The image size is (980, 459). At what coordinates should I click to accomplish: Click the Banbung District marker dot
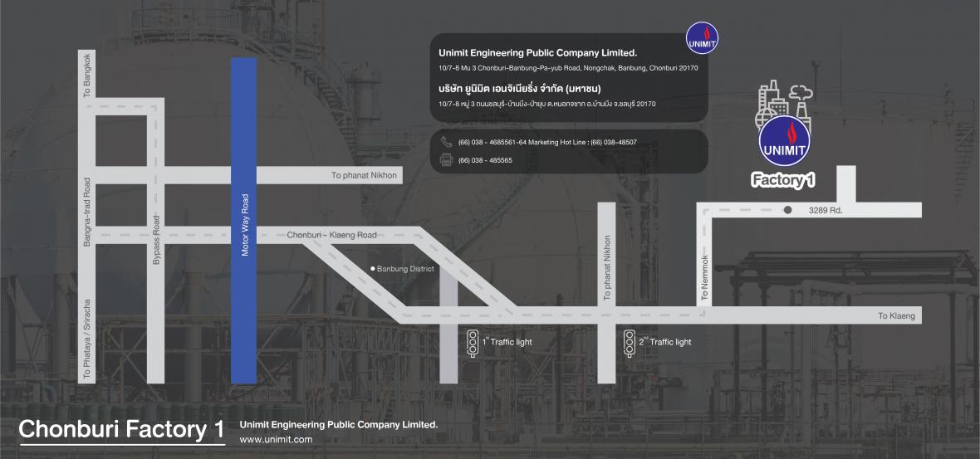[373, 269]
